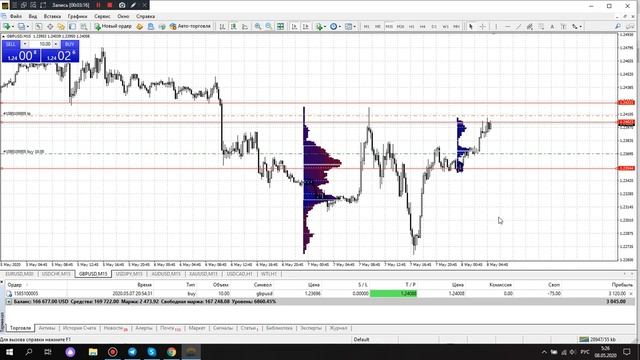Image resolution: width=640 pixels, height=360 pixels.
Task: Open the Strategy Tester icon
Action: click(x=84, y=27)
